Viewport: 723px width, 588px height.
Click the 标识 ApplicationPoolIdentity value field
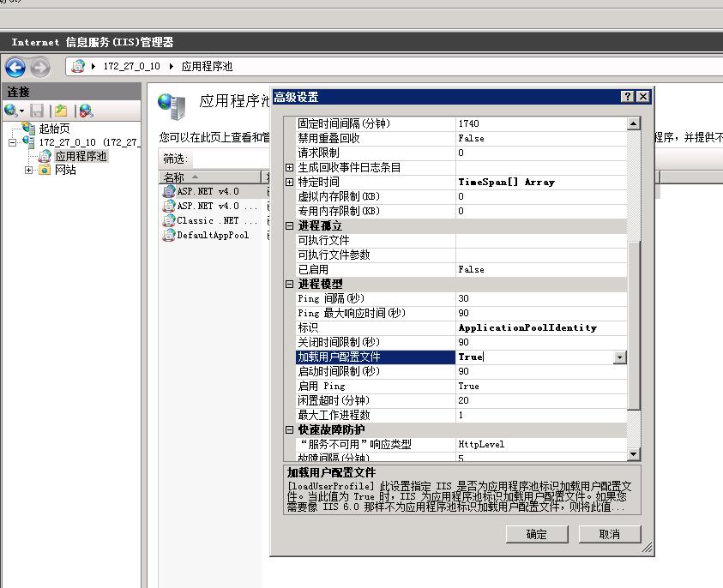[x=540, y=328]
